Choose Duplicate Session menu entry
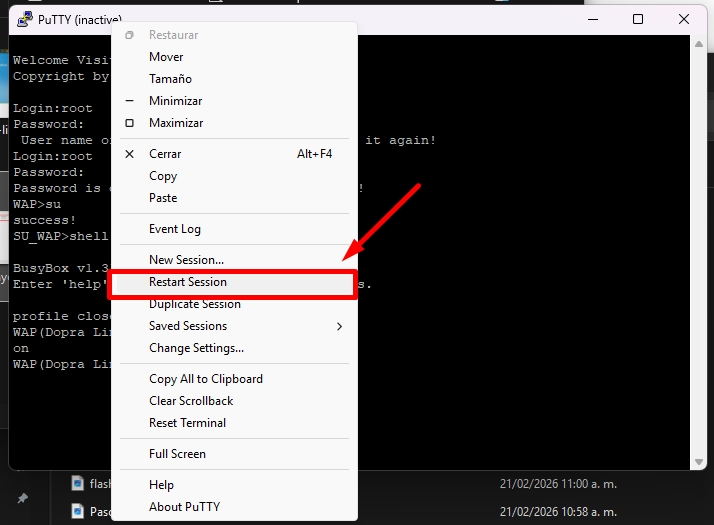714x525 pixels. [194, 304]
